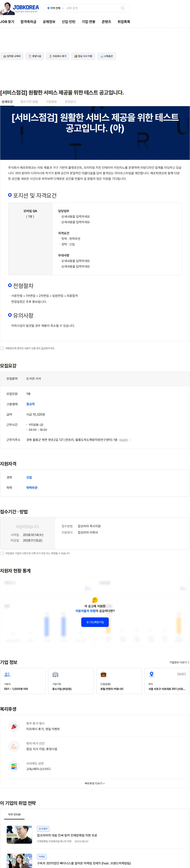Select the 직무 인터뷰 tab
The height and width of the screenshot is (868, 190).
pyautogui.click(x=14, y=815)
